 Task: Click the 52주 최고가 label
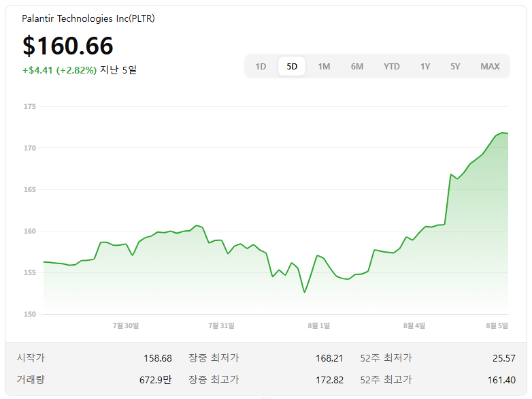pos(386,379)
